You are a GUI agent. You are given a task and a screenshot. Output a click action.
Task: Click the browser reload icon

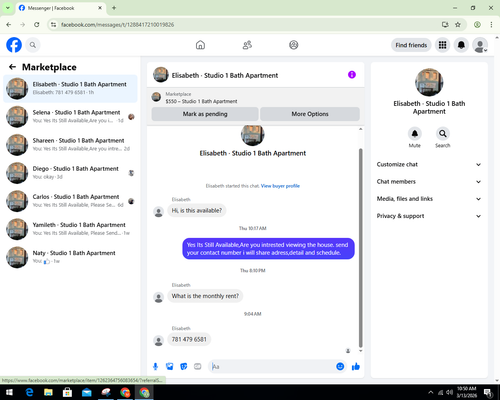37,25
